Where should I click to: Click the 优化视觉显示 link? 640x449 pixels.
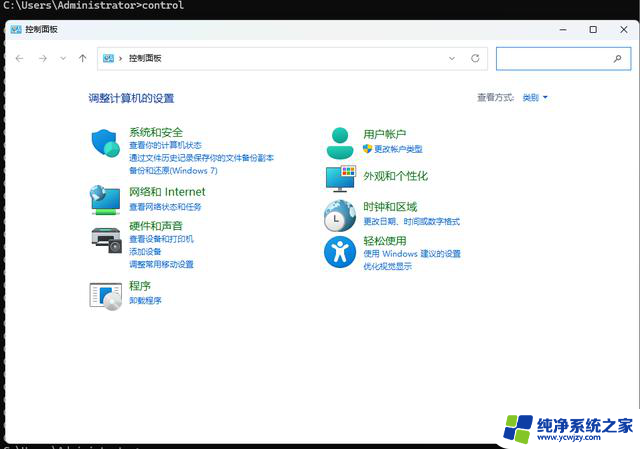tap(387, 266)
